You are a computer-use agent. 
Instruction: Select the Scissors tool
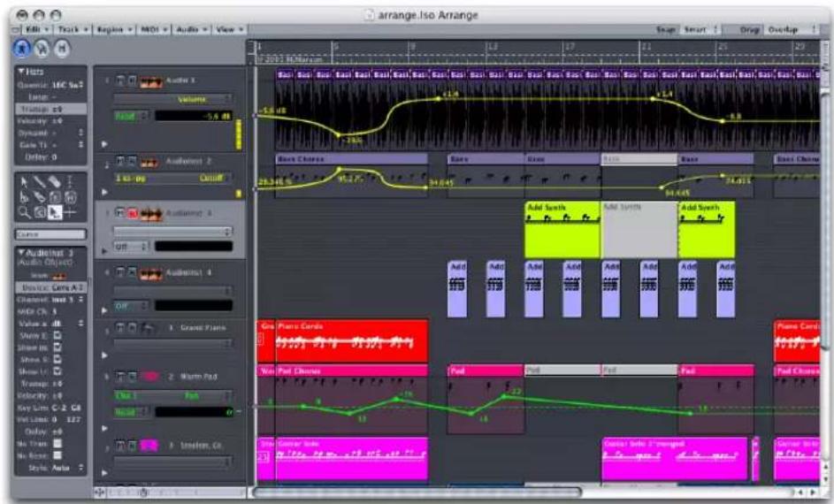point(24,197)
